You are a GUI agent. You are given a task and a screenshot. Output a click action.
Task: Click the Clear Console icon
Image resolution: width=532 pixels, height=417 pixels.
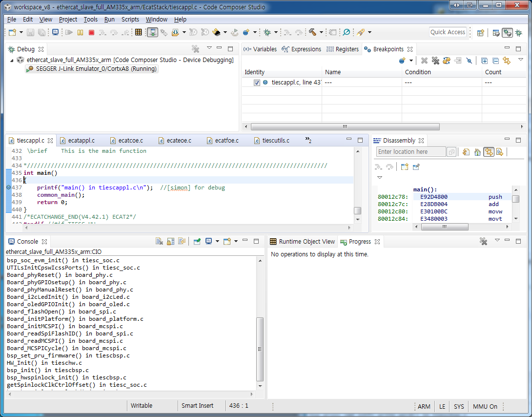pyautogui.click(x=159, y=241)
